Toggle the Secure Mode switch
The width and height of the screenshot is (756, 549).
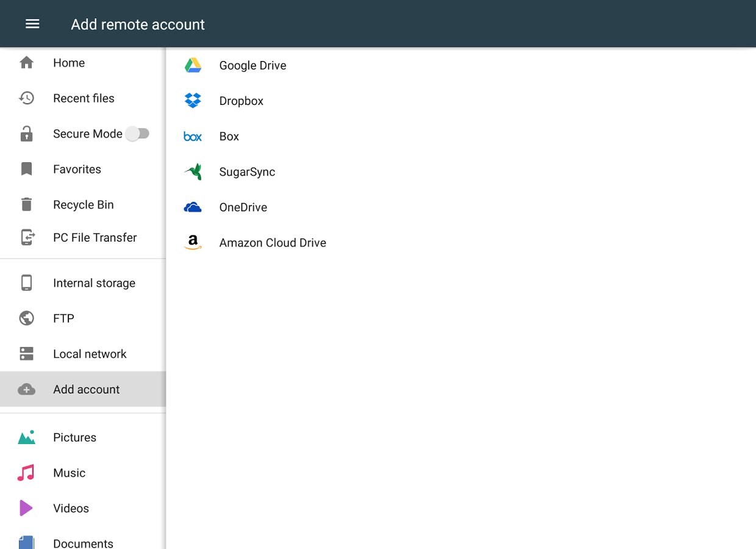138,134
